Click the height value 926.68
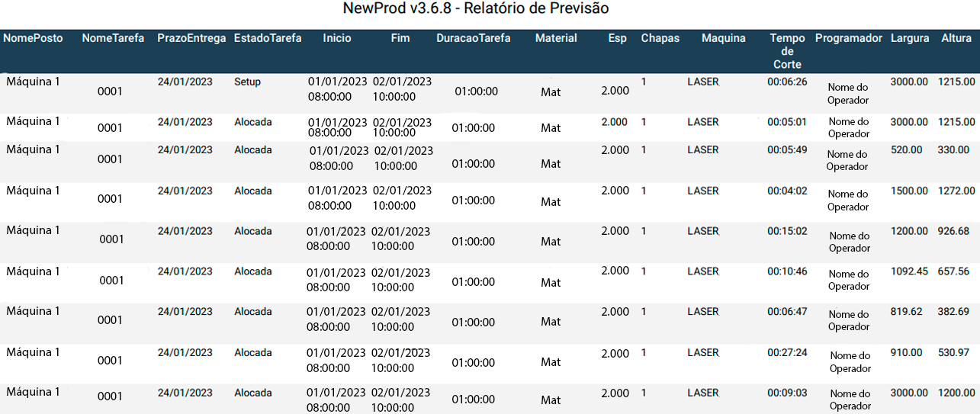The image size is (980, 414). point(953,231)
